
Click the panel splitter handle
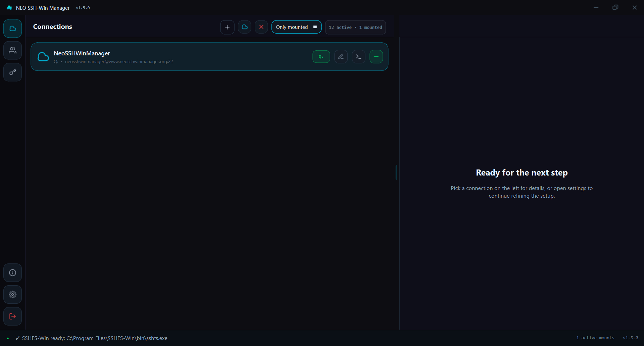click(x=396, y=172)
